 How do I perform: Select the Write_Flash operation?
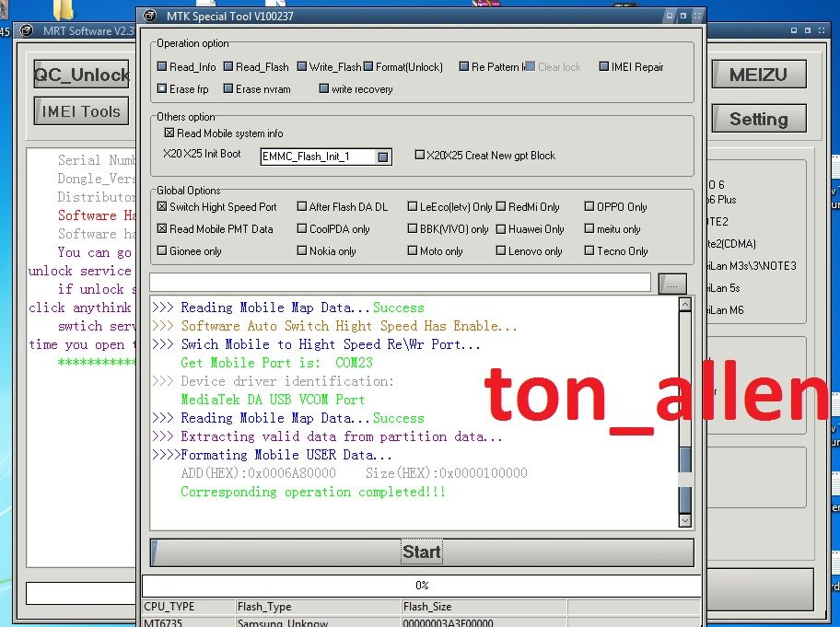302,67
